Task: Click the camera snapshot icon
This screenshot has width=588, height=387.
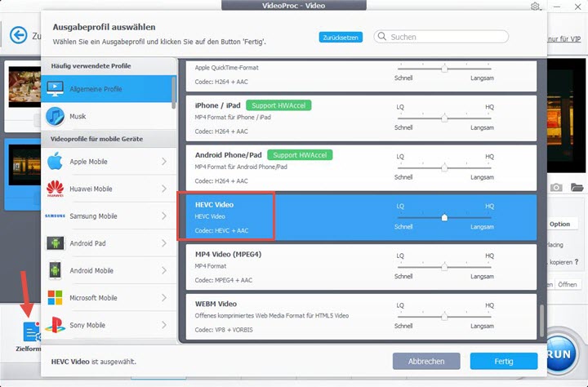Action: pyautogui.click(x=556, y=187)
